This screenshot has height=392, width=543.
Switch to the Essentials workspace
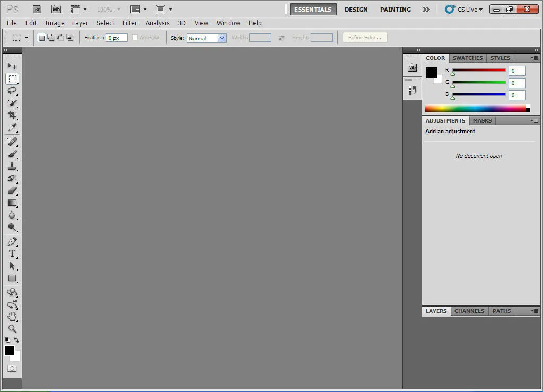[313, 10]
